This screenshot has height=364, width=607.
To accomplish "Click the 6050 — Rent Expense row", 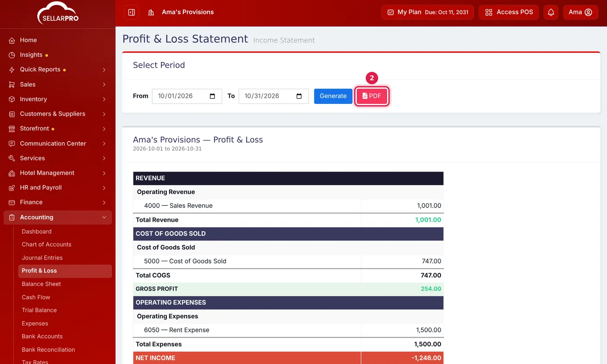I will tap(288, 330).
